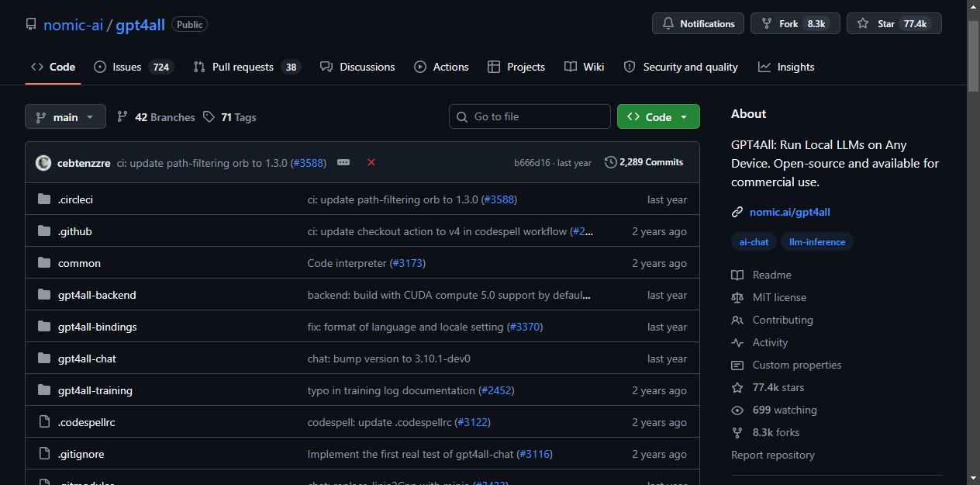Open pull request #2452 link
Screen dimensions: 980x485
496,390
